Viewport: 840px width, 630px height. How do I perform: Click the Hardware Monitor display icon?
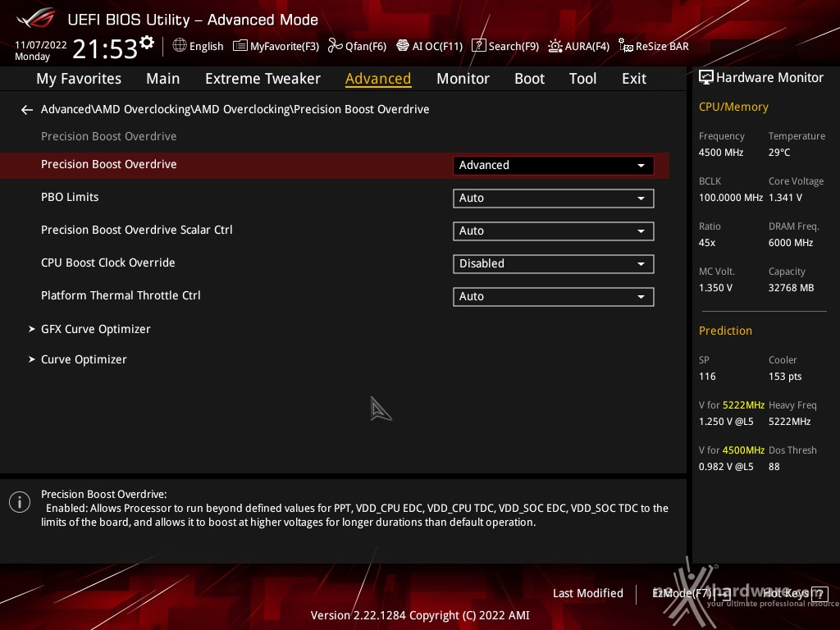coord(706,78)
